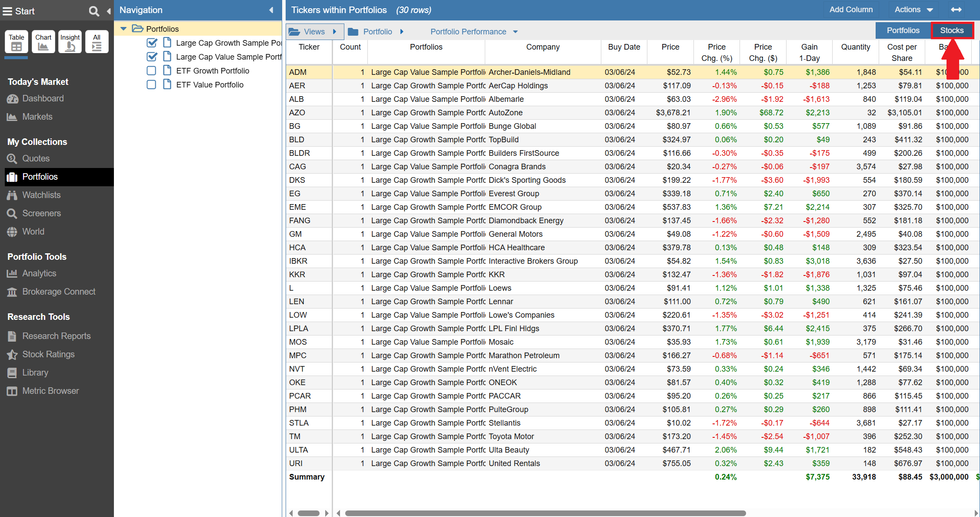Click Add Column button
This screenshot has height=517, width=980.
pos(851,10)
